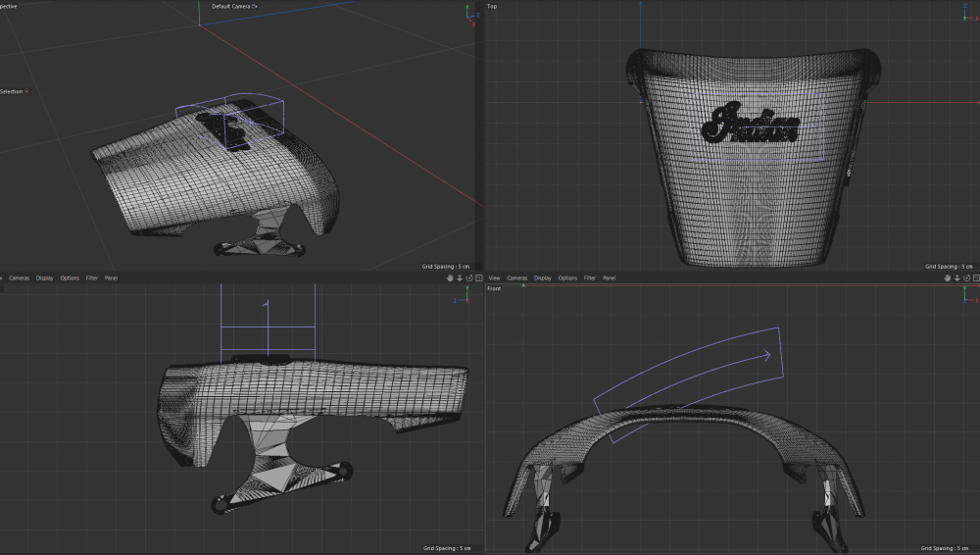Open the Options menu in the Front viewport
980x555 pixels.
coord(567,278)
